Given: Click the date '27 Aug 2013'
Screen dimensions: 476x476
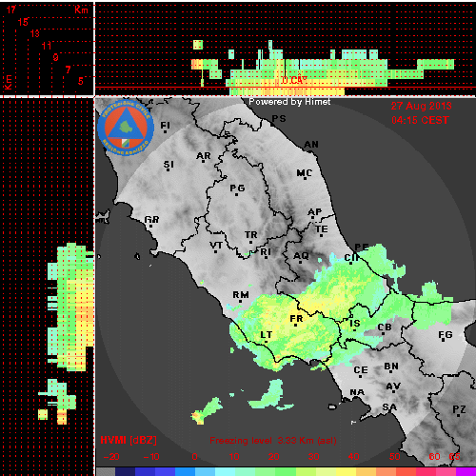Looking at the screenshot, I should click(421, 106).
